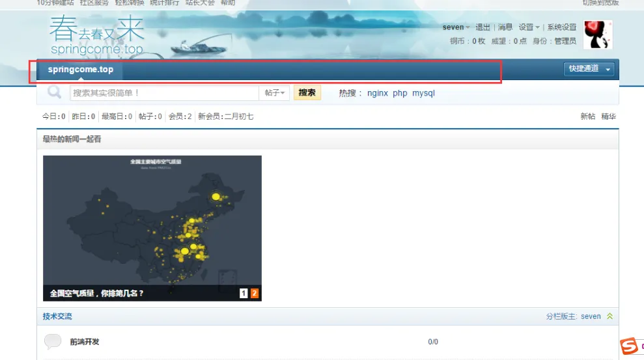Click the 昨日:0 statistic
The height and width of the screenshot is (360, 644).
point(83,117)
